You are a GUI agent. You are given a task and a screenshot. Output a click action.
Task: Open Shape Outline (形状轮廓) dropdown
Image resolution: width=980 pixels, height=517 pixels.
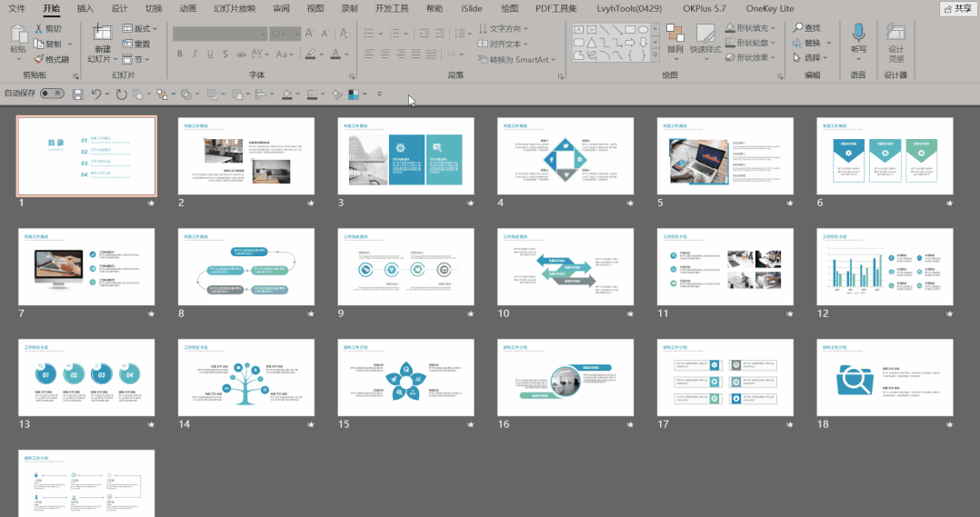pos(751,43)
